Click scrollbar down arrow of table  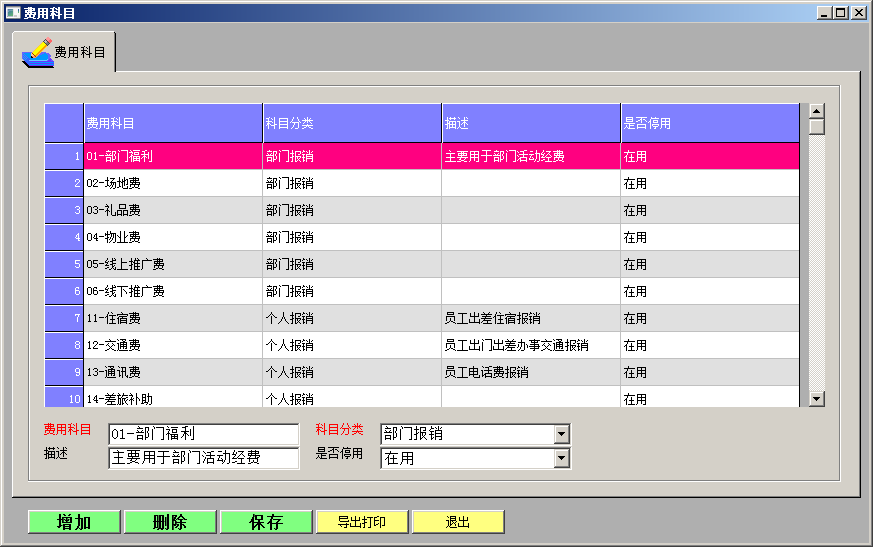(817, 399)
